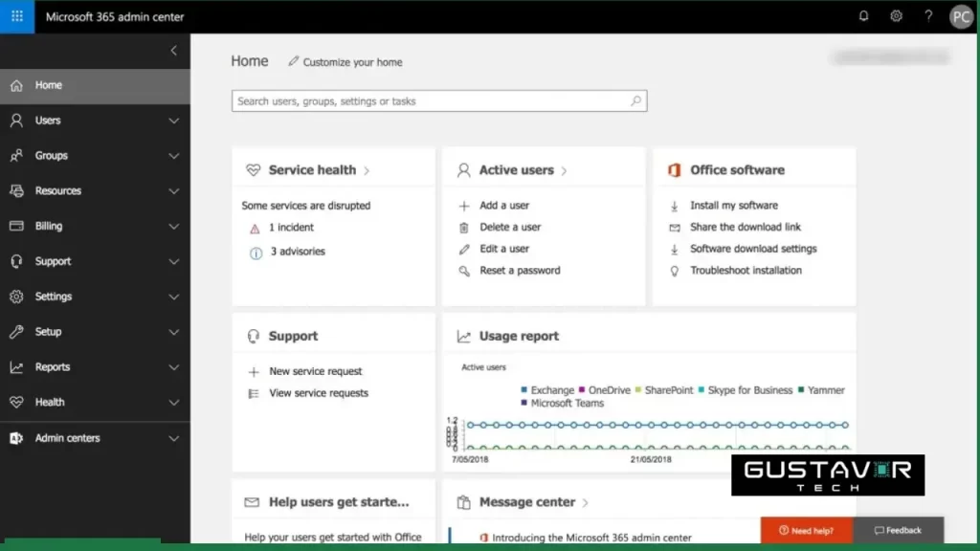
Task: Click the Active users usage chart
Action: point(648,435)
